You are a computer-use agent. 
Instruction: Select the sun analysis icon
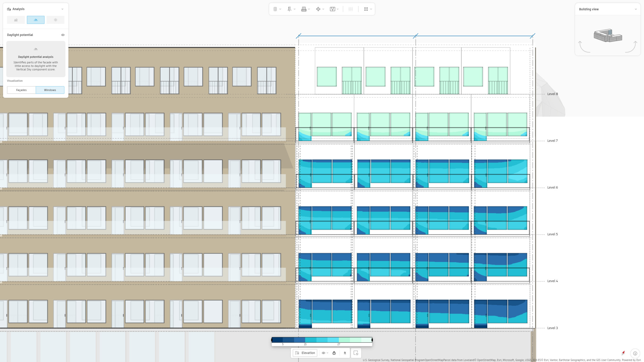55,20
